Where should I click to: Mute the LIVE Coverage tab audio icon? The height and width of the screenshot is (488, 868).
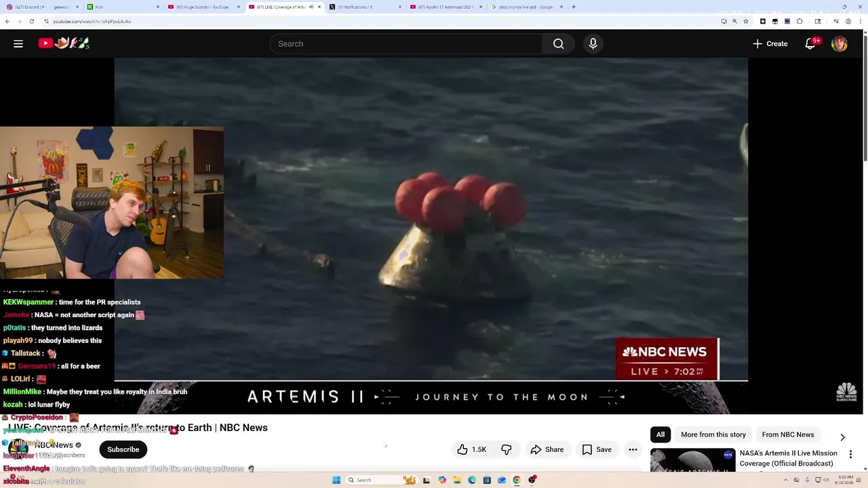(311, 7)
